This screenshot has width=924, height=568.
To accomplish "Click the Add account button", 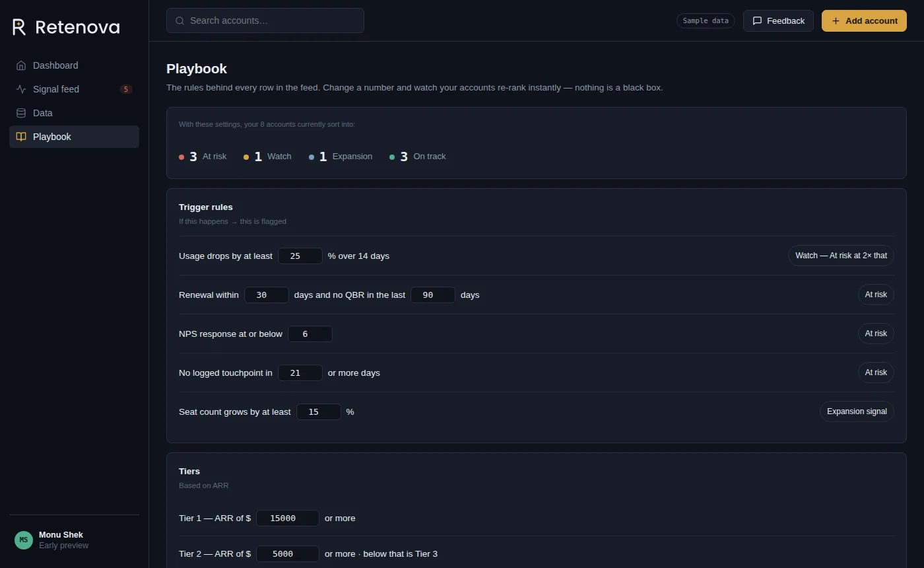I will pyautogui.click(x=864, y=20).
